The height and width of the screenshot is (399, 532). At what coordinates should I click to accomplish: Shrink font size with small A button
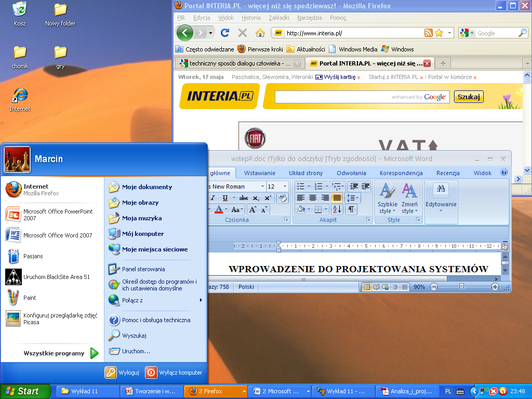coord(264,210)
